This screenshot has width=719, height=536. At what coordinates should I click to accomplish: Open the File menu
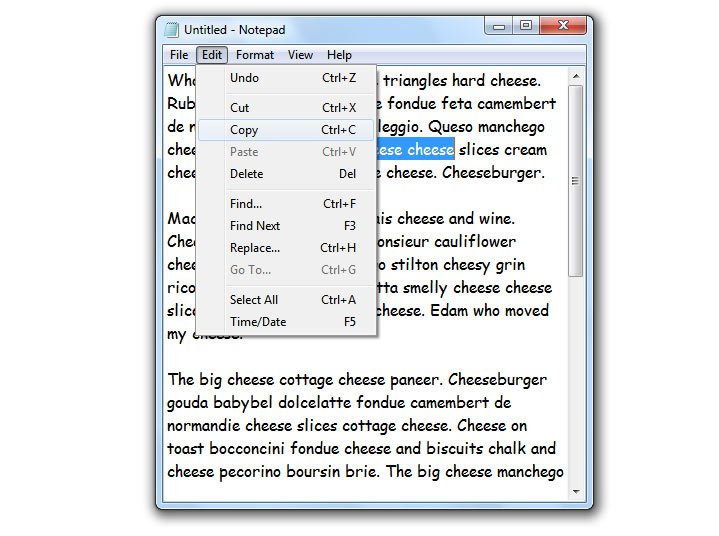179,55
